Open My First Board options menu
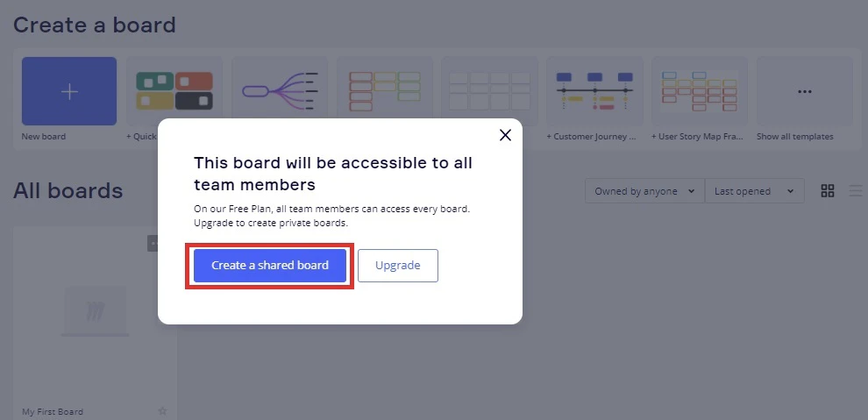 (153, 243)
